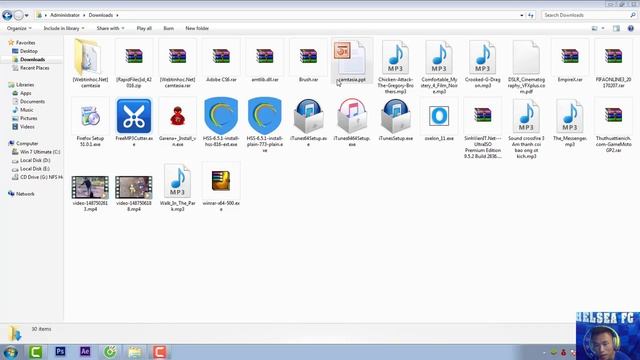Go back with the Back arrow
This screenshot has height=360, width=640.
[7, 15]
